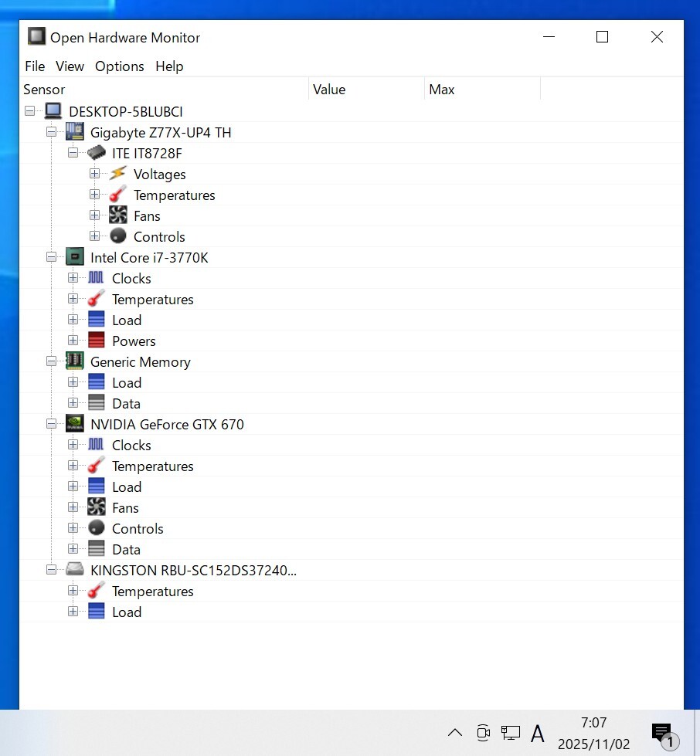Expand the NVIDIA GeForce GTX 670 Data node

pyautogui.click(x=73, y=549)
